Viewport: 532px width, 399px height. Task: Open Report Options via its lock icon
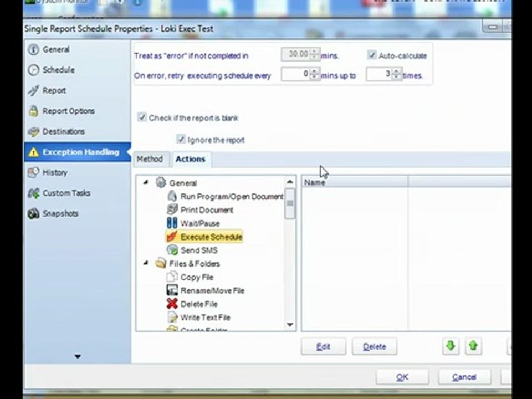point(33,111)
